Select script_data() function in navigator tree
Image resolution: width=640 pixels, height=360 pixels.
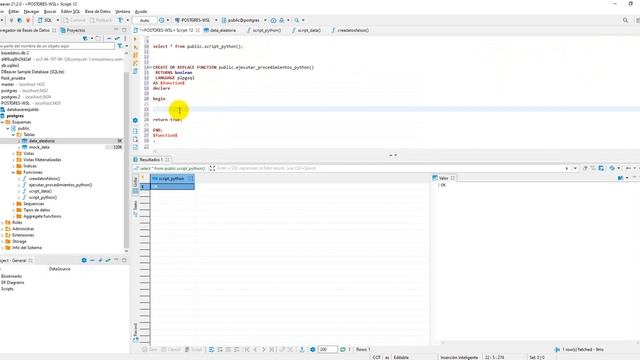[40, 191]
